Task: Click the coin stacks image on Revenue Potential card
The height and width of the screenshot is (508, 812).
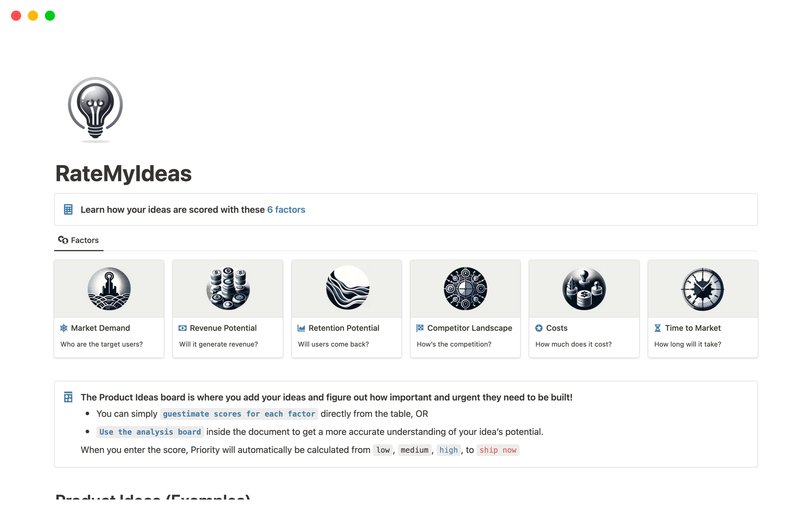Action: click(228, 289)
